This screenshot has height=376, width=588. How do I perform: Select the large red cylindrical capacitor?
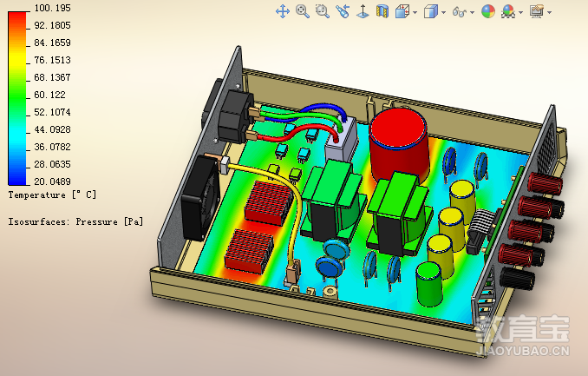399,142
